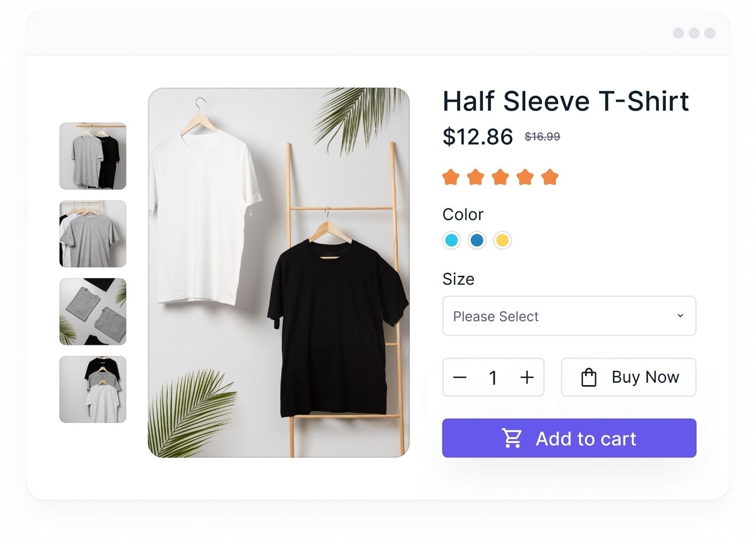Select the dark blue color option
The image size is (756, 543).
476,240
